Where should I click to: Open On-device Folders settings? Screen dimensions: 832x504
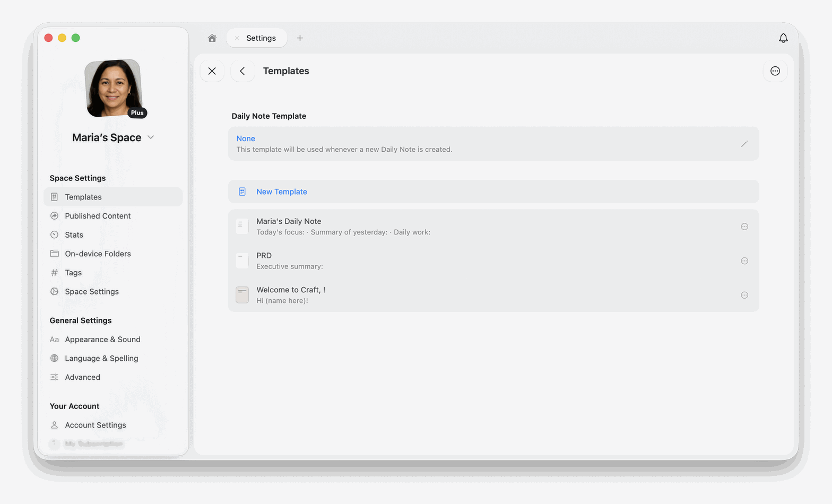point(113,254)
